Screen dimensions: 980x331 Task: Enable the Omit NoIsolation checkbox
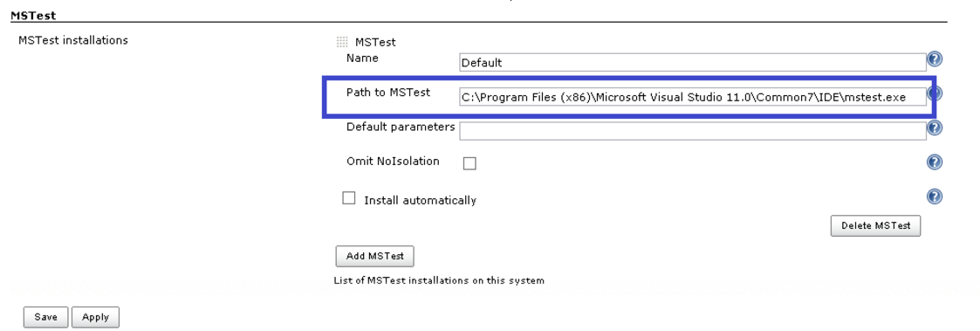pos(469,163)
